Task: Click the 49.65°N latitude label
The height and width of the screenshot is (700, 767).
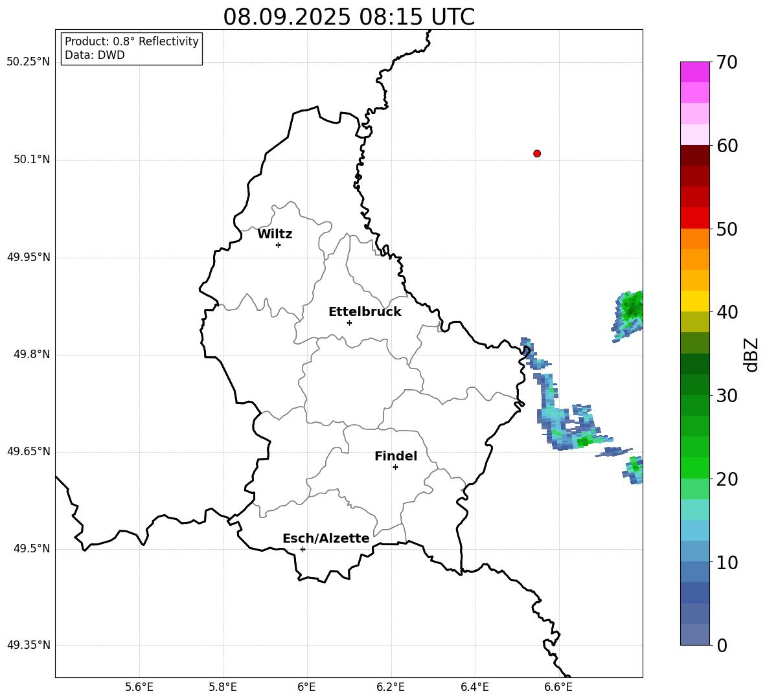Action: [x=29, y=451]
